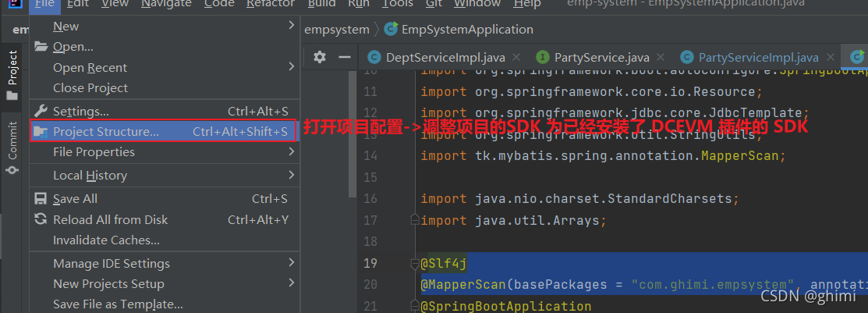Image resolution: width=868 pixels, height=313 pixels.
Task: Click line number 19 in gutter
Action: [370, 263]
